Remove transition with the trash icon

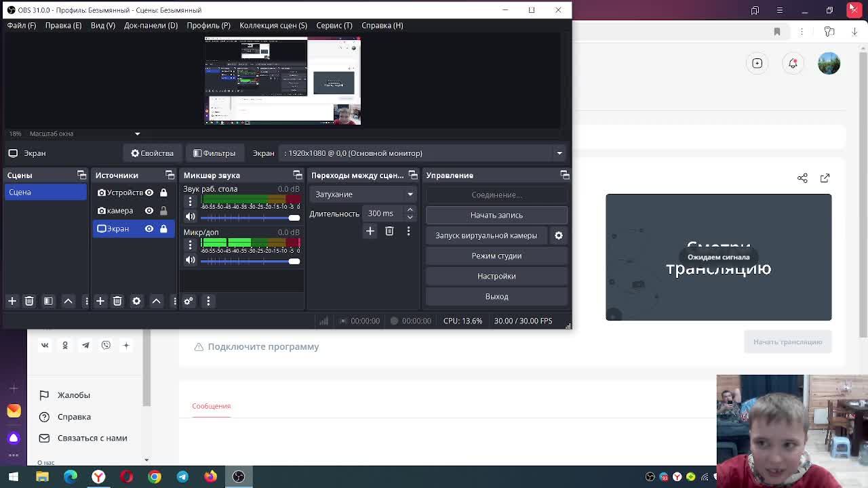click(x=389, y=231)
